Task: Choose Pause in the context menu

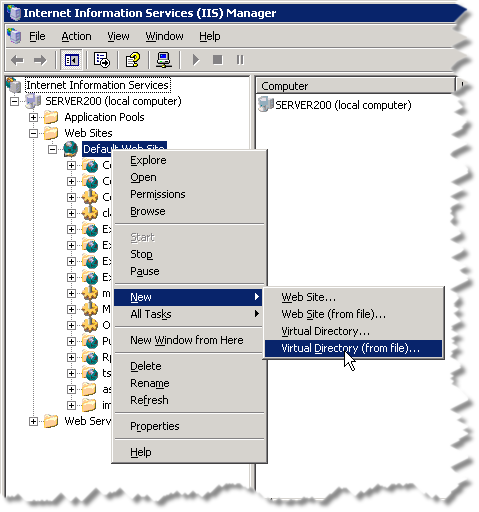Action: [189, 271]
